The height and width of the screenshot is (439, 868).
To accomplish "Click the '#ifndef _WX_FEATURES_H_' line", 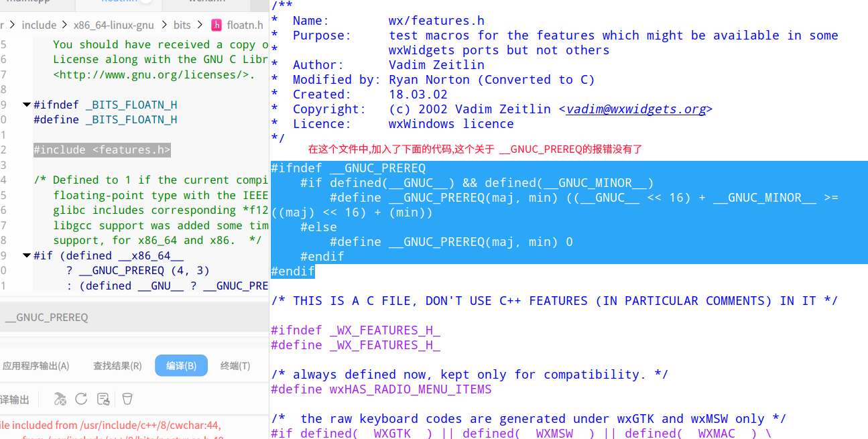I will [356, 330].
